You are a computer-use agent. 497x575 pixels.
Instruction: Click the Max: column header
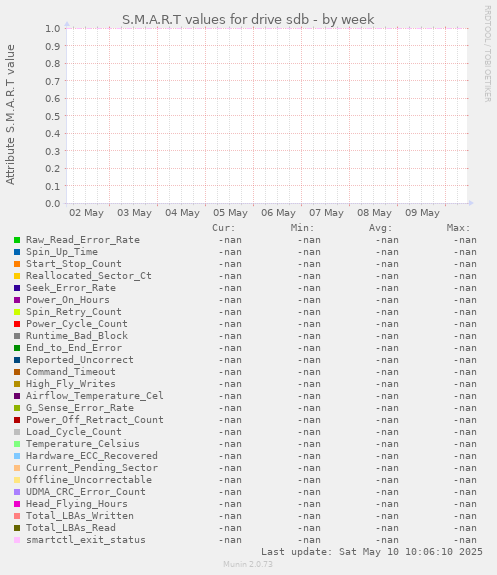click(x=458, y=228)
